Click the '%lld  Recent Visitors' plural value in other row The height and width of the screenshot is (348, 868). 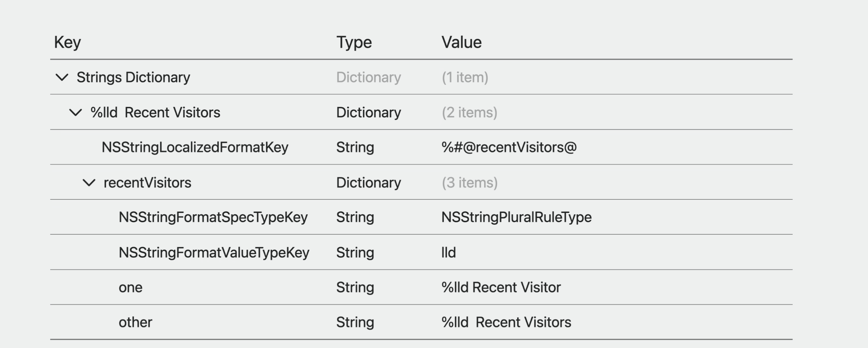tap(506, 322)
